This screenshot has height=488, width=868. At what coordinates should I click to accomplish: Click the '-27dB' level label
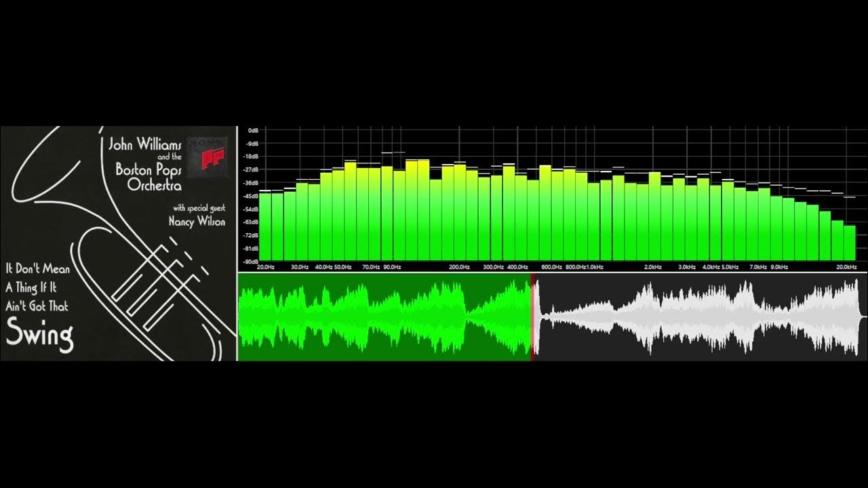tap(252, 169)
